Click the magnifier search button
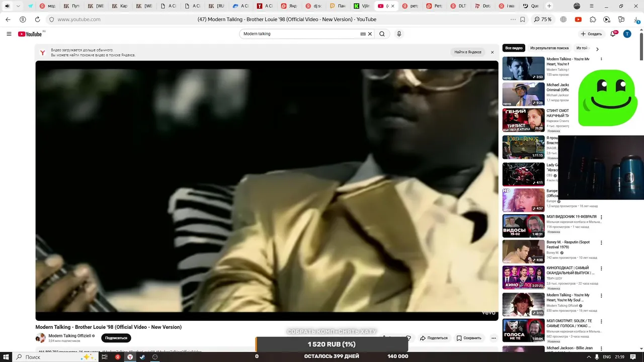This screenshot has height=362, width=644. point(382,34)
